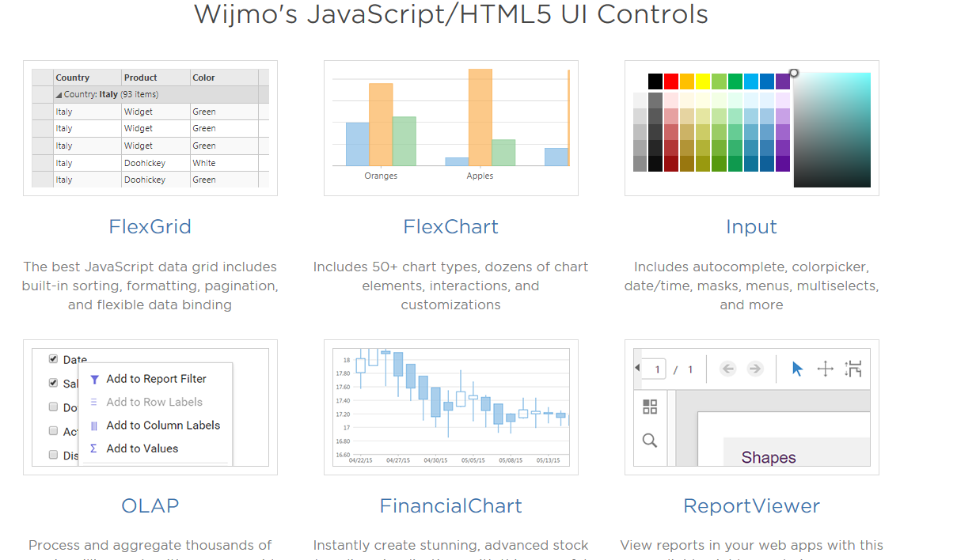This screenshot has height=560, width=957.
Task: Open the magnifier search icon in ReportViewer
Action: point(650,441)
